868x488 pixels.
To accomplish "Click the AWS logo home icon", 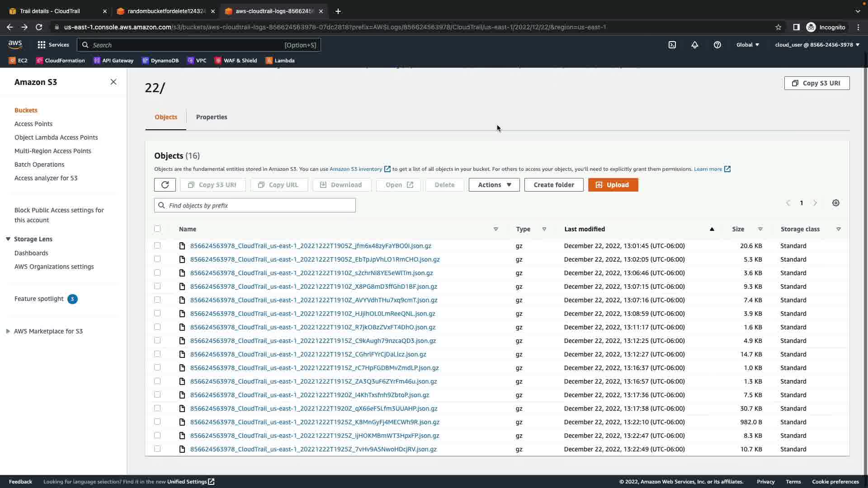I will [x=15, y=44].
